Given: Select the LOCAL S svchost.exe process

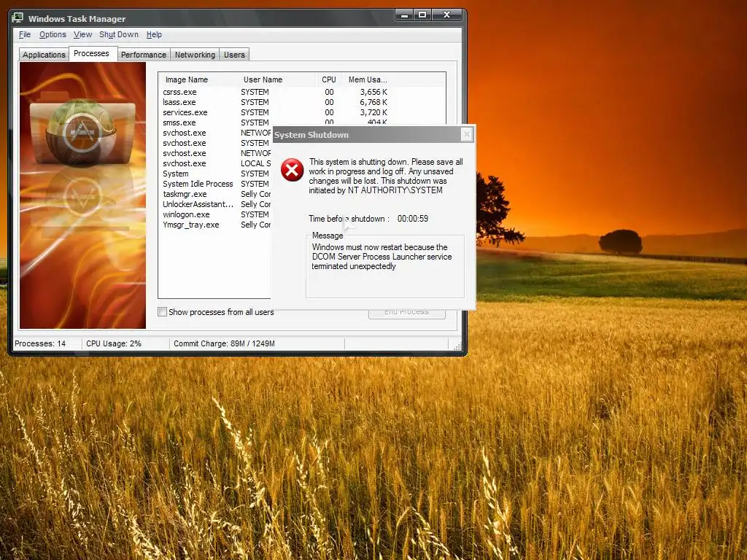Looking at the screenshot, I should [185, 163].
